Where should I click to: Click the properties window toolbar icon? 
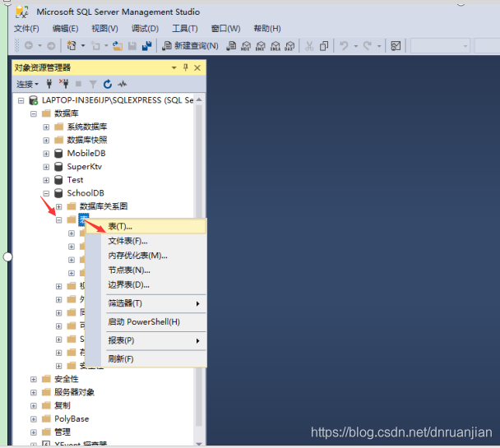tap(396, 46)
